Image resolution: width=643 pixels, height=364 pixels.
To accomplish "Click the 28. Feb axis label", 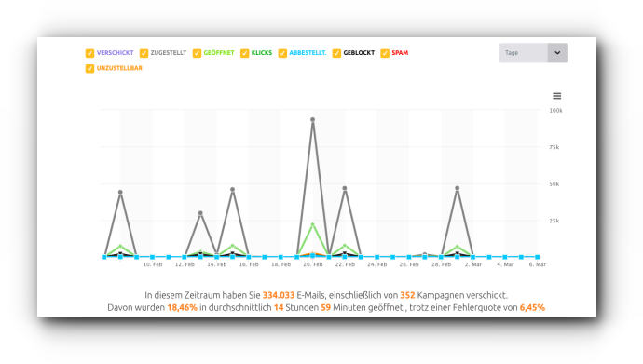I will tap(441, 264).
